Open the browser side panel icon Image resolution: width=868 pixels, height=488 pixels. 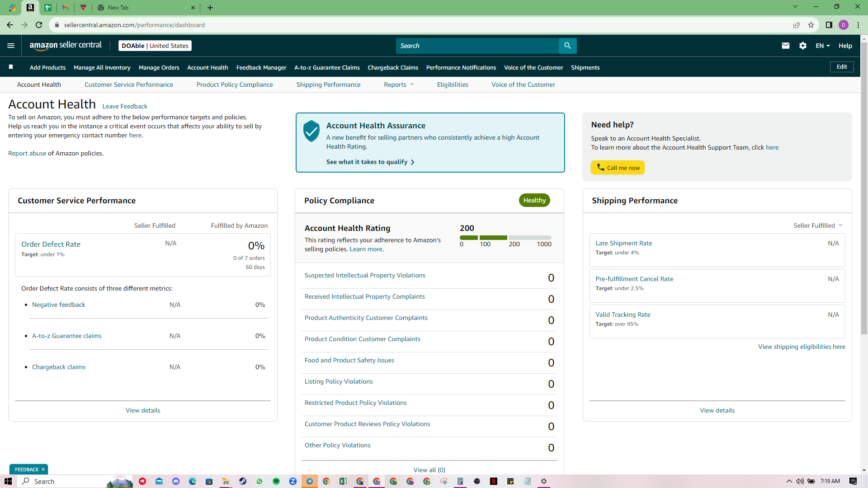[829, 25]
